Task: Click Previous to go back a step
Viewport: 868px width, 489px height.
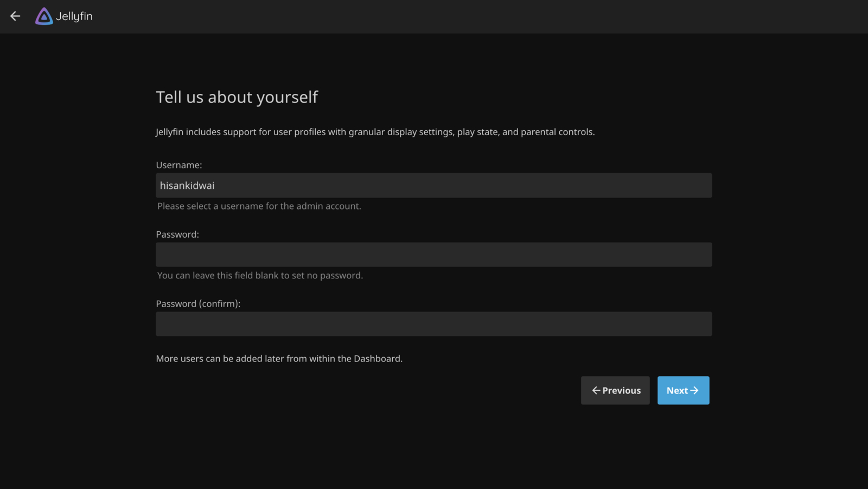Action: click(x=615, y=390)
